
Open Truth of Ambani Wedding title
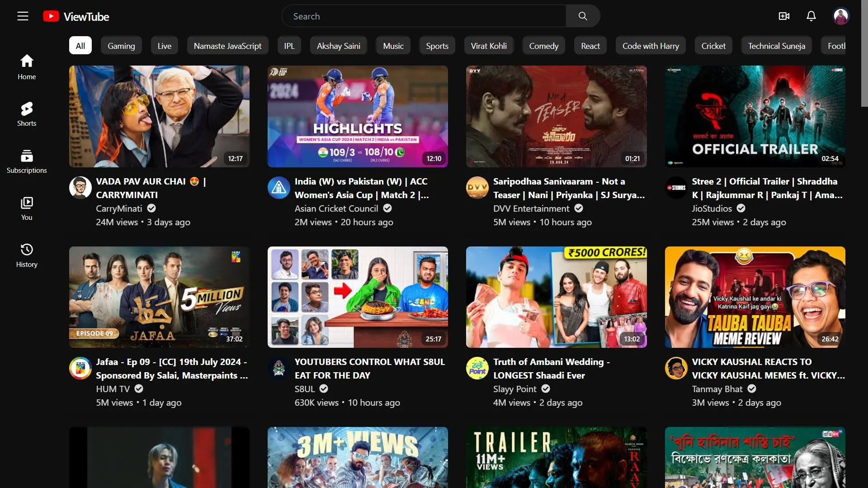tap(552, 369)
